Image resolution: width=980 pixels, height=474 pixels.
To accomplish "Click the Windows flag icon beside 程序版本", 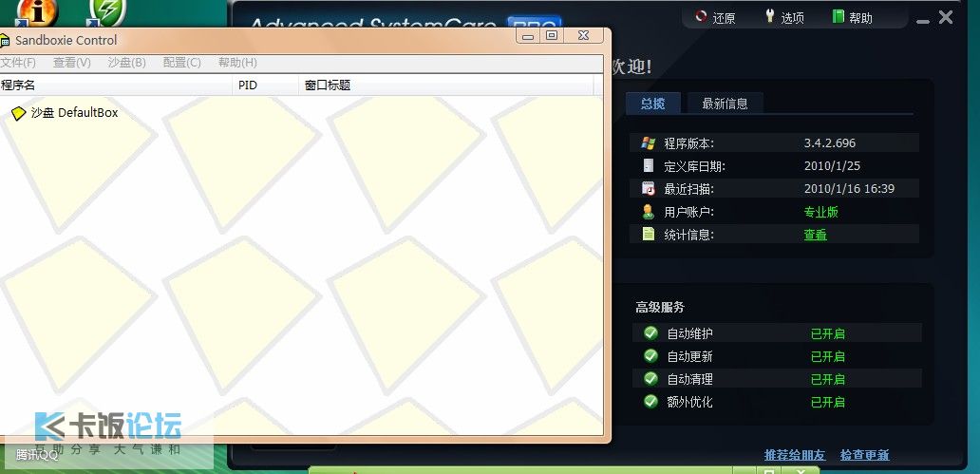I will coord(649,142).
